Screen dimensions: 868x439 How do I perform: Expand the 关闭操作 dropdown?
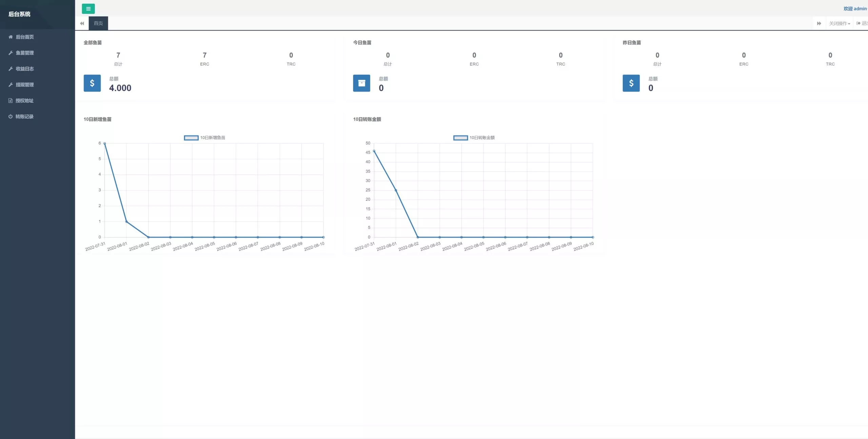839,23
